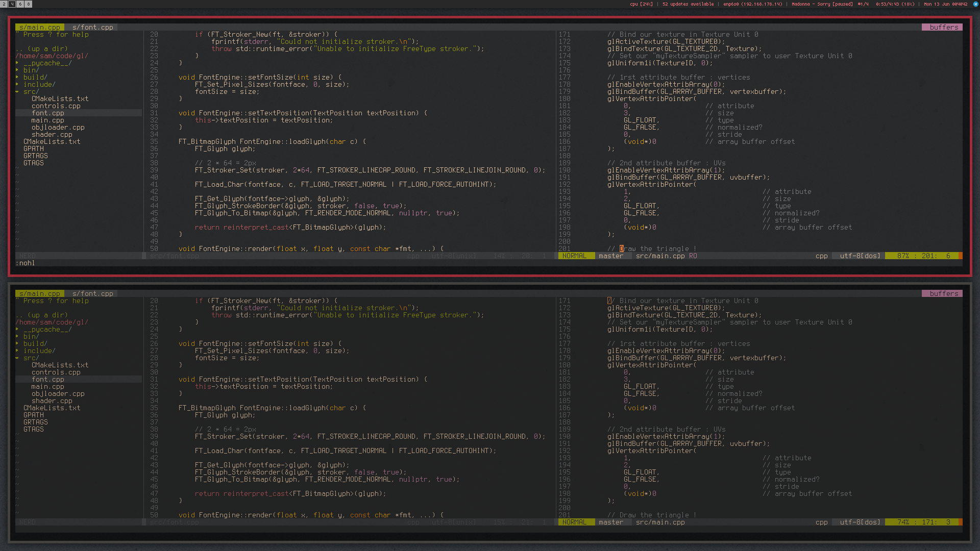Switch to workspace 6 in top bar

[20, 4]
